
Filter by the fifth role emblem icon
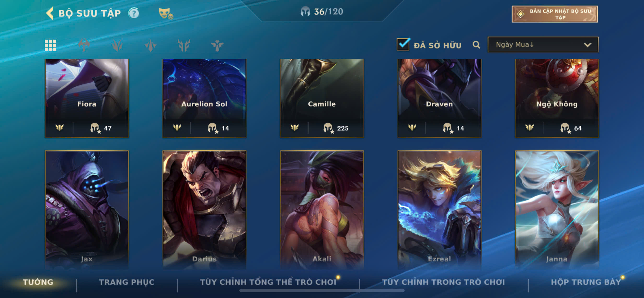pyautogui.click(x=217, y=45)
